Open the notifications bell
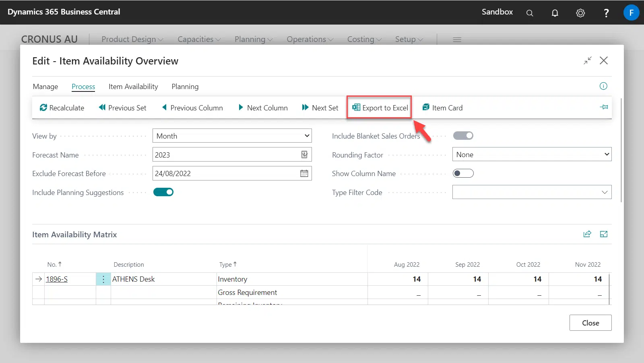Viewport: 644px width, 363px height. tap(555, 13)
